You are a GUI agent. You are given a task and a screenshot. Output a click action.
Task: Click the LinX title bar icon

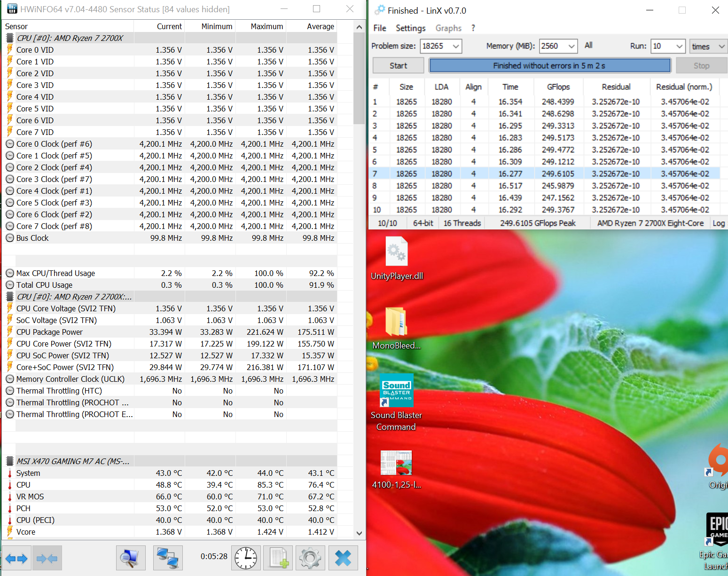(380, 10)
